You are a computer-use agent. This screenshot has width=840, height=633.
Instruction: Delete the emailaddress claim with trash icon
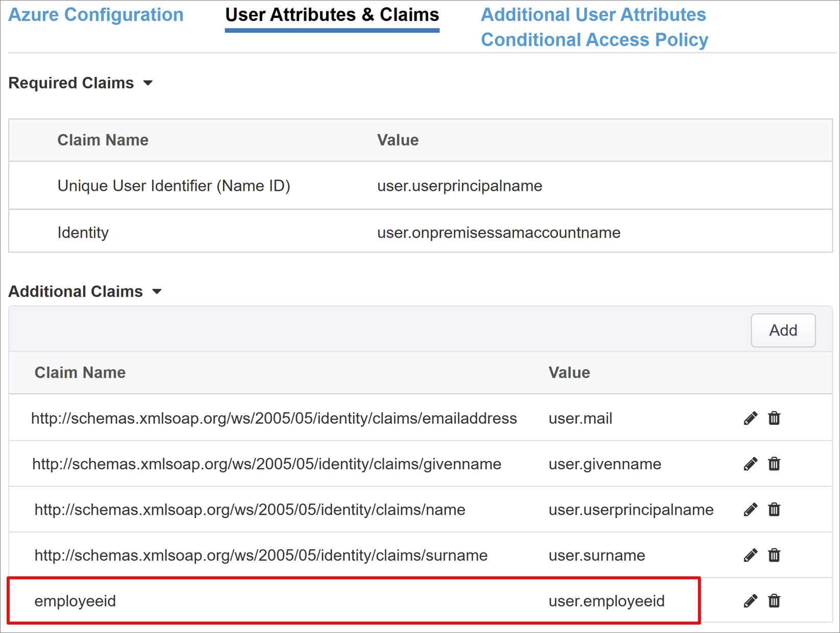774,418
